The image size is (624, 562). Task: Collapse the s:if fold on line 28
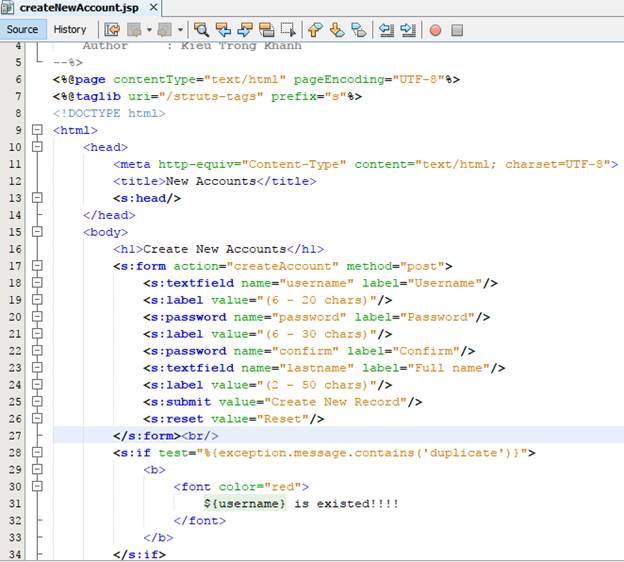coord(37,452)
